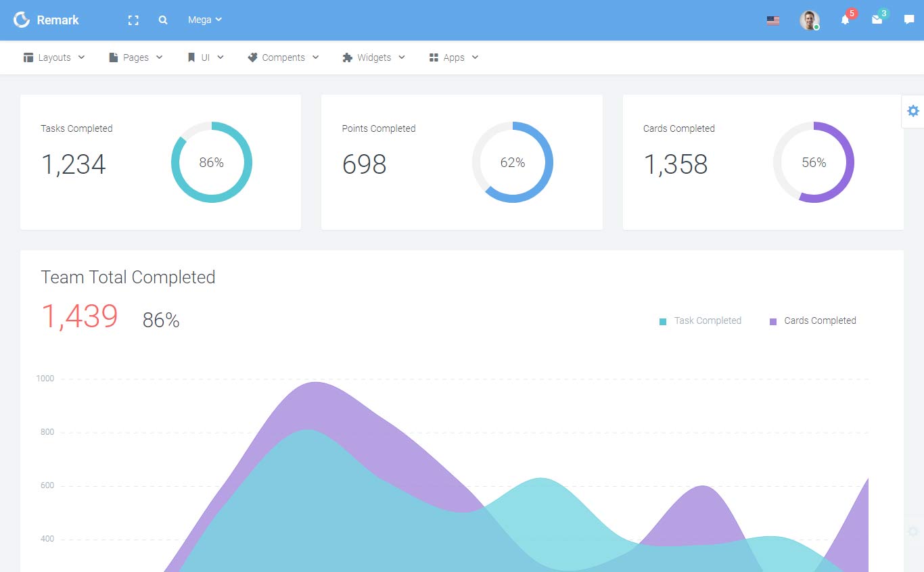Open the Pages menu label
The width and height of the screenshot is (924, 572).
(x=136, y=57)
